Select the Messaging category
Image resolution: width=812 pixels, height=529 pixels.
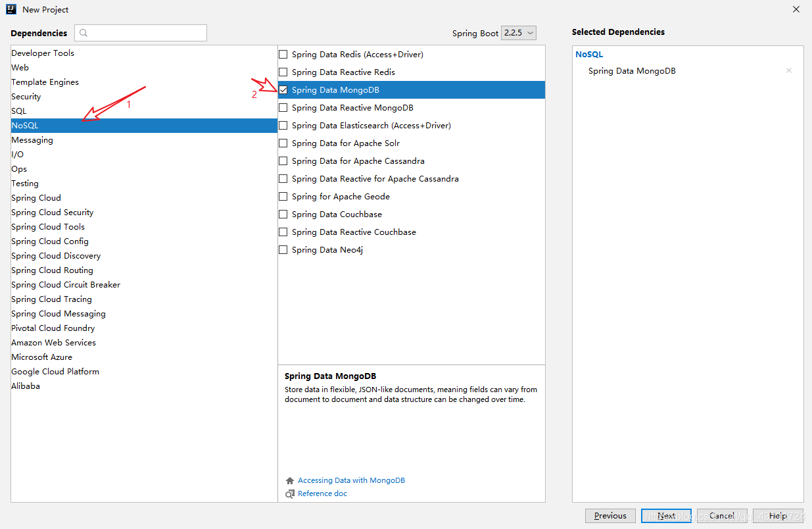[x=144, y=140]
